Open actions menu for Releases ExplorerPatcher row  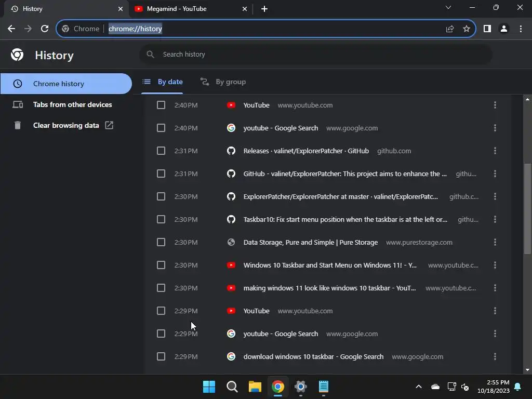pos(495,151)
